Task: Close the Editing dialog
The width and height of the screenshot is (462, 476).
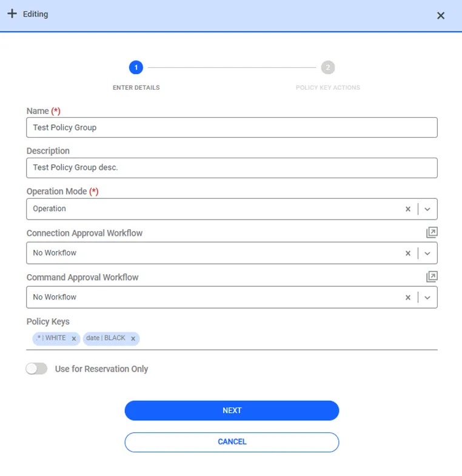Action: pos(441,16)
